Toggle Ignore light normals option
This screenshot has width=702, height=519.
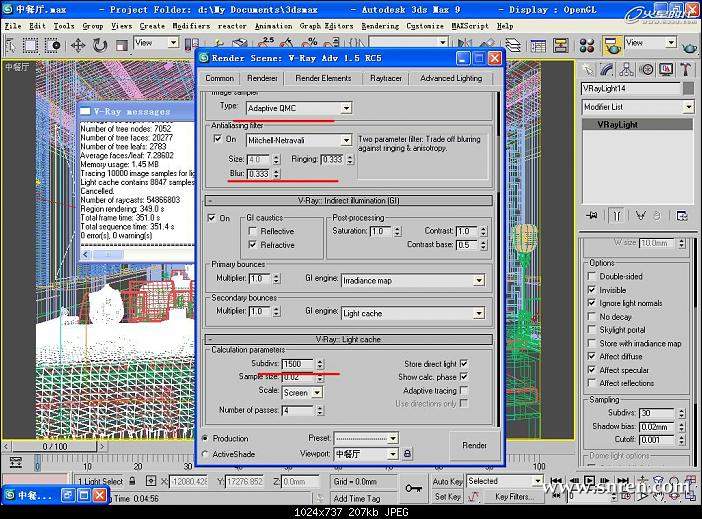[x=592, y=303]
